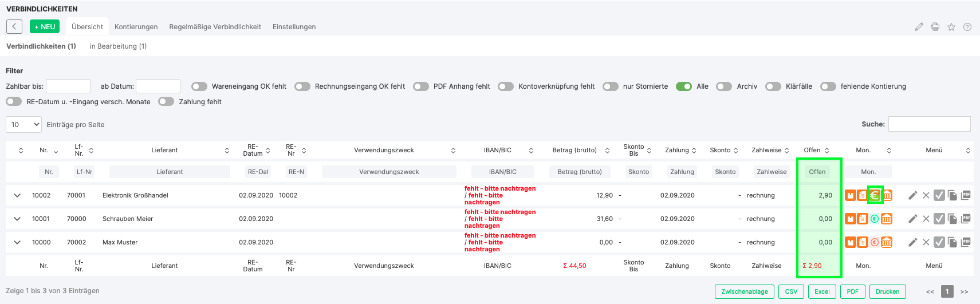Switch to the Kontierungen tab

coord(136,27)
